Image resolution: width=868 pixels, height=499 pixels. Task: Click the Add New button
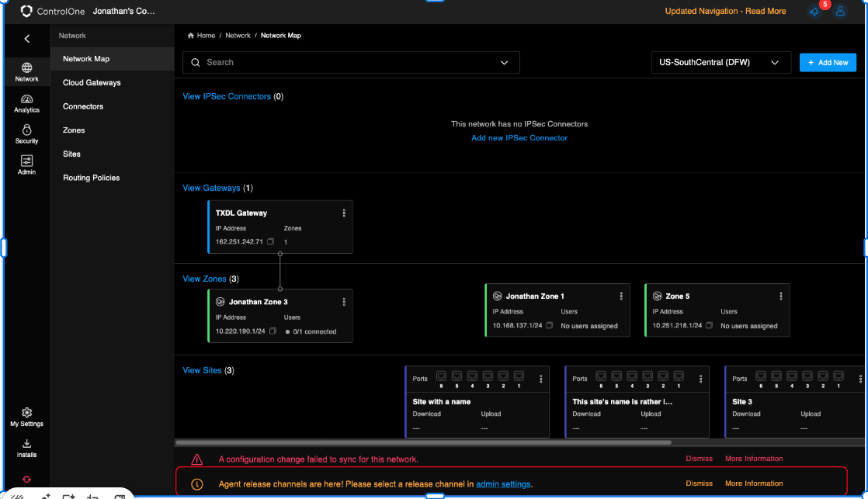pyautogui.click(x=828, y=62)
